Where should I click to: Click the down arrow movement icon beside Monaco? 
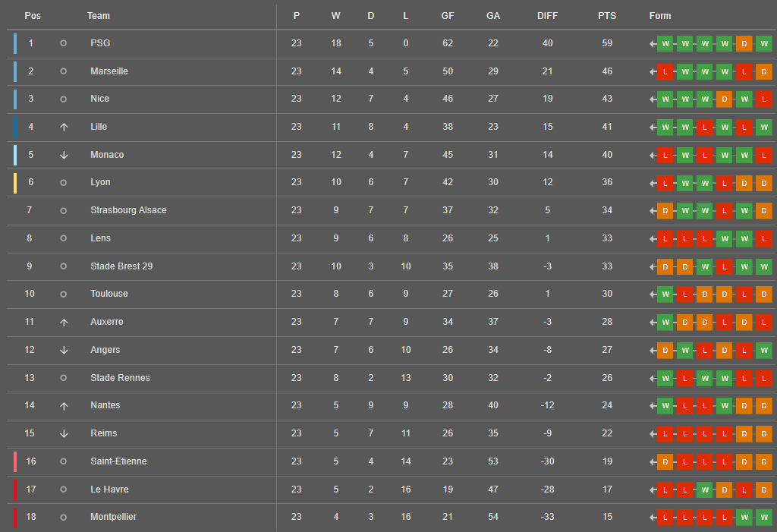click(64, 155)
